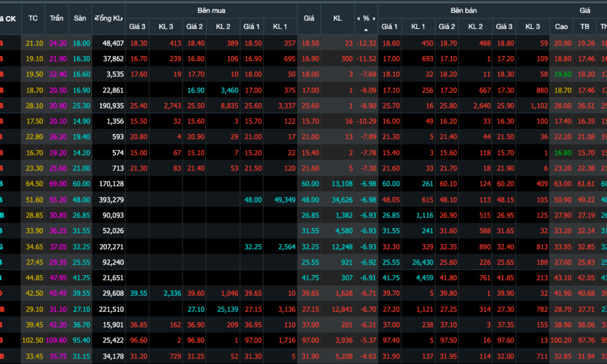Screen dimensions: 607x364
Task: Select the row with reference price 102.50
Action: (303, 340)
